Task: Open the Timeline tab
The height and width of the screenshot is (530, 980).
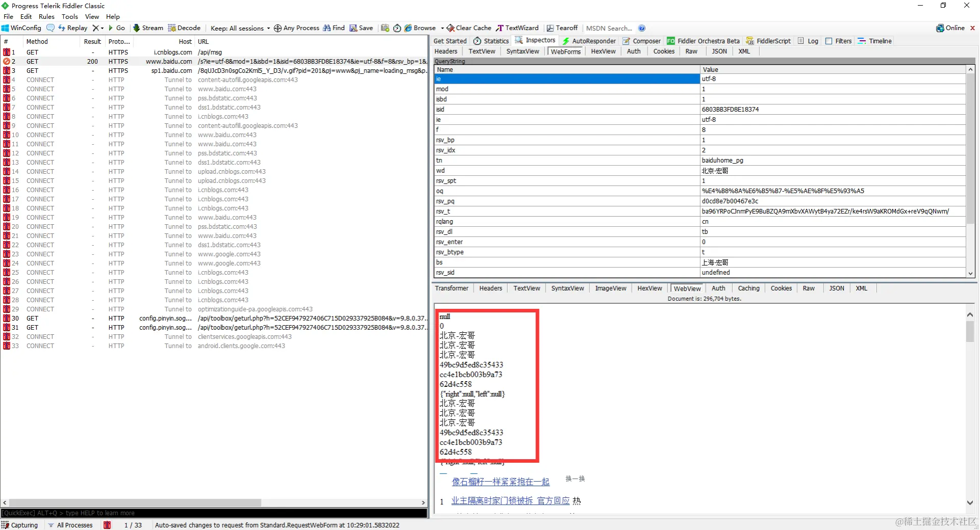Action: click(x=875, y=41)
